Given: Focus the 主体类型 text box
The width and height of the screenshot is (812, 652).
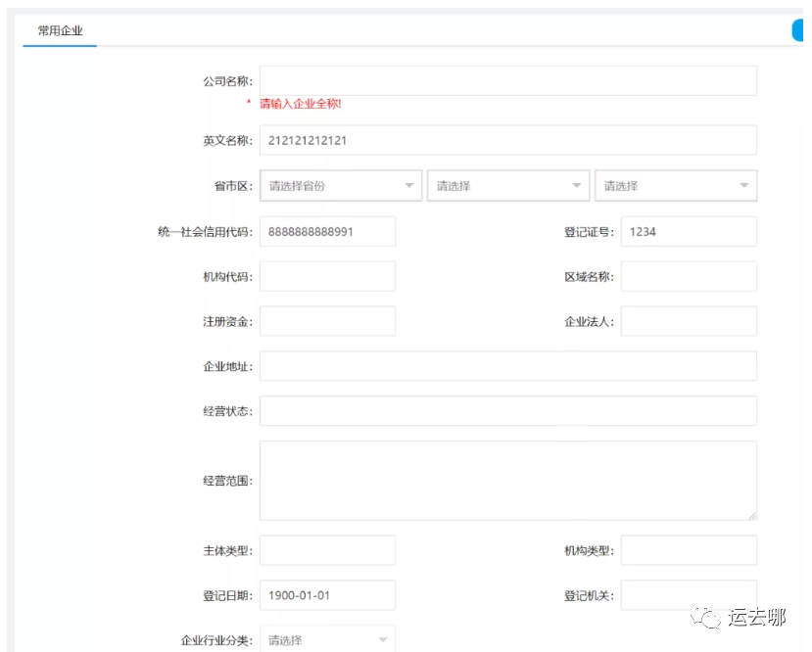Looking at the screenshot, I should tap(327, 550).
